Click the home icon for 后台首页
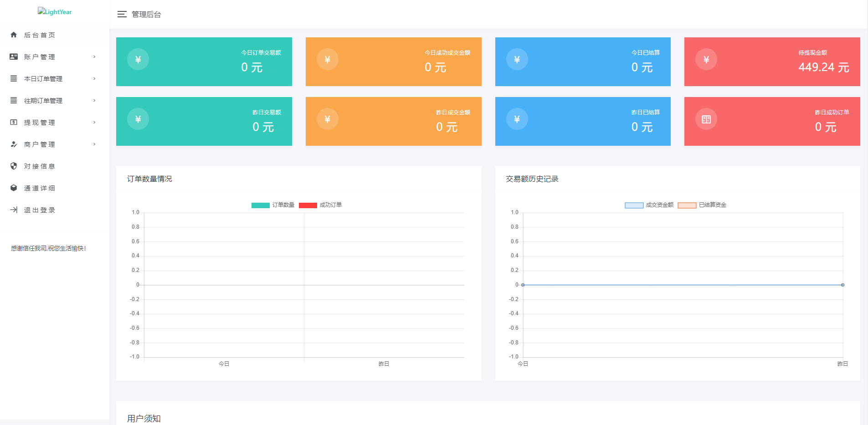Image resolution: width=868 pixels, height=425 pixels. click(x=14, y=35)
